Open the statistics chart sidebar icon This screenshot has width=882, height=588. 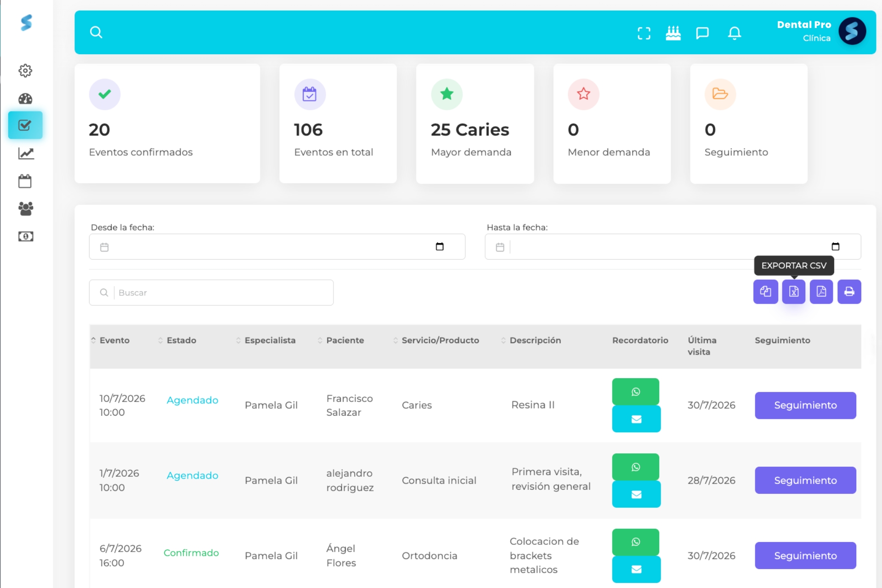click(x=26, y=153)
